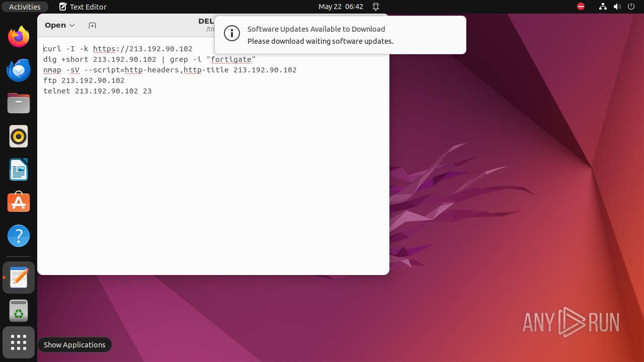Screen dimensions: 644x362
Task: Open the Activities overview
Action: pyautogui.click(x=25, y=7)
